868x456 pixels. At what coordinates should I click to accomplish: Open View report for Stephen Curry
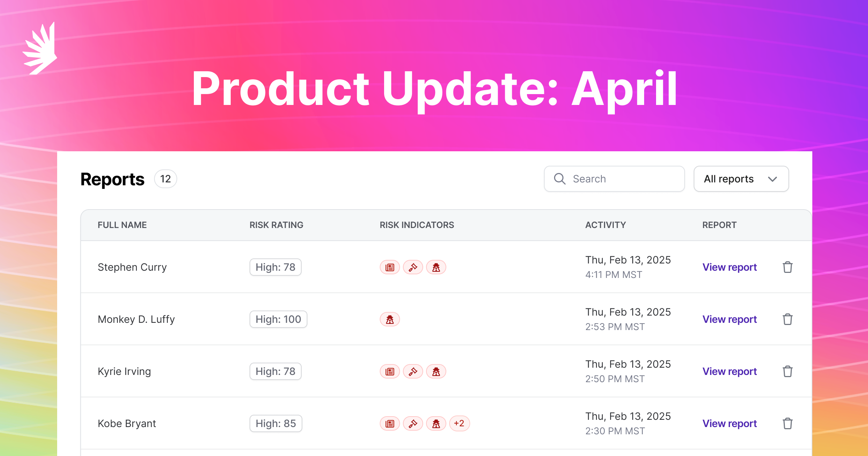click(729, 267)
